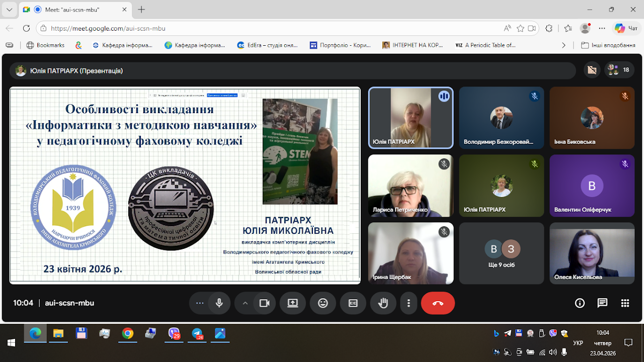Open more options three-dot menu

click(409, 303)
